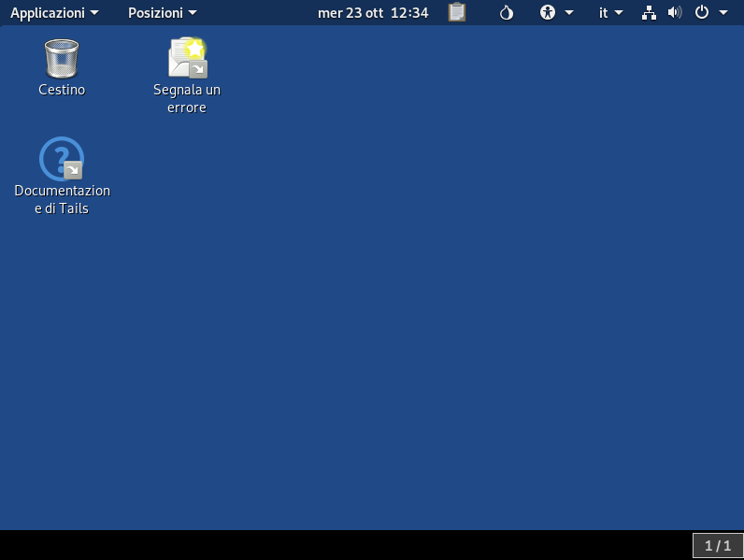Click the empty window list bar at bottom

[346, 545]
